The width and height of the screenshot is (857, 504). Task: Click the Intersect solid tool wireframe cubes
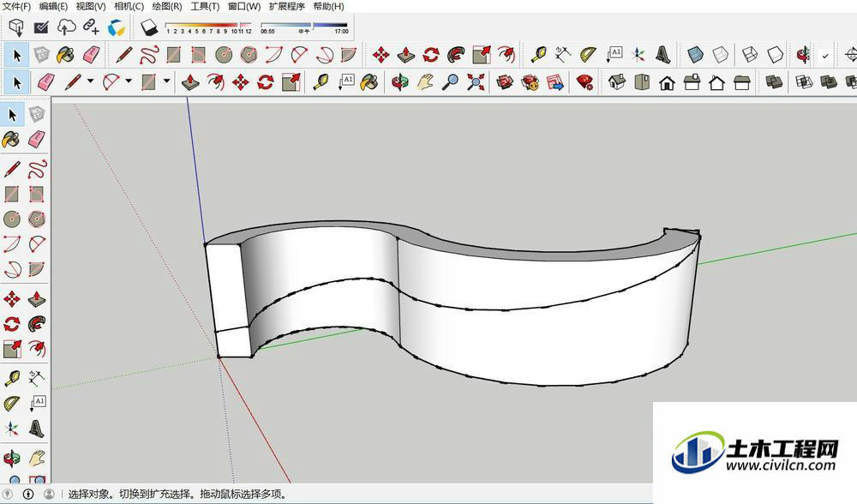tap(804, 82)
